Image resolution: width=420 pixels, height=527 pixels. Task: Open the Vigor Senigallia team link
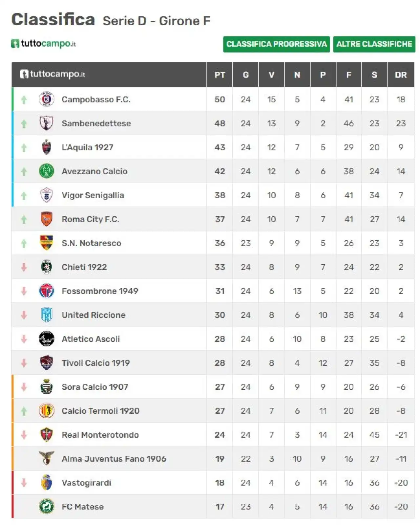[x=93, y=195]
